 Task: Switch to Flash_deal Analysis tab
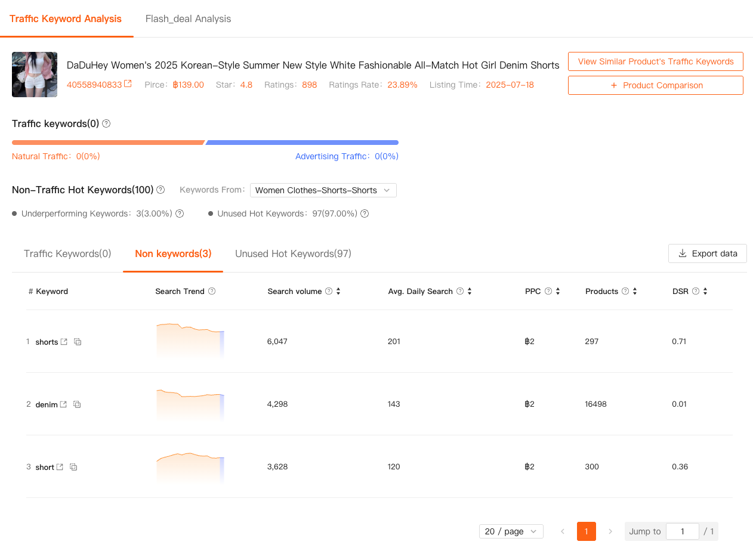[x=188, y=18]
